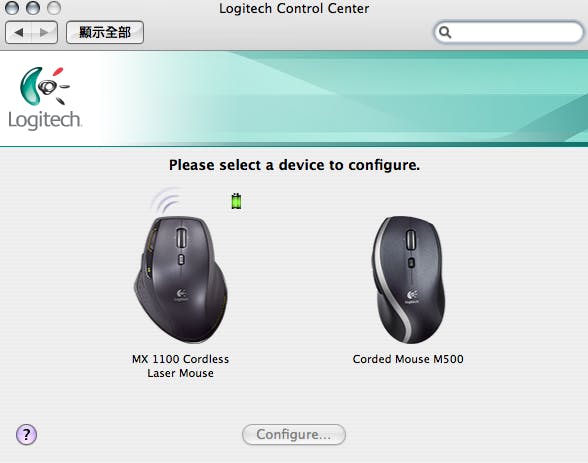Click the Logitech logo on M500 mouse image
This screenshot has height=463, width=588.
412,297
